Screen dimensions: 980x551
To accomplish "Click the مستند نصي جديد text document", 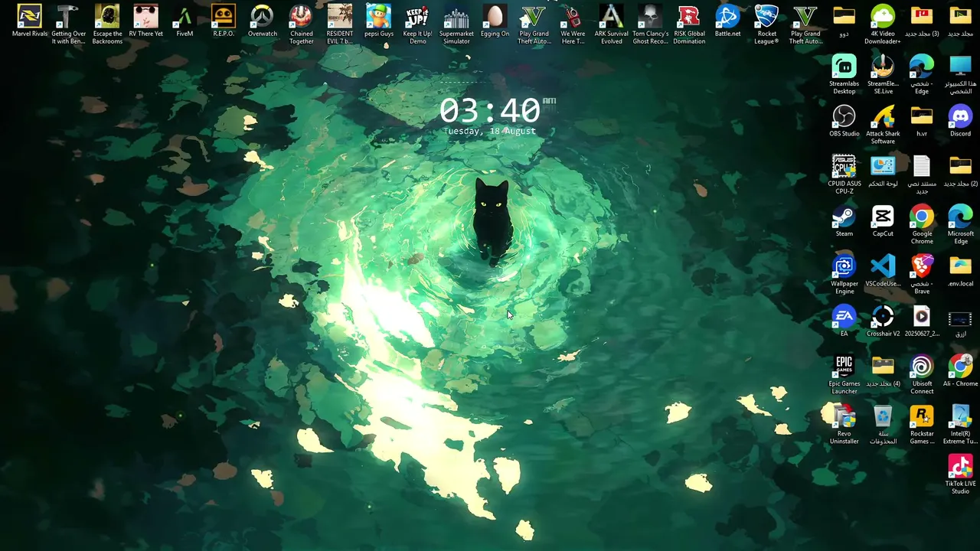I will pos(922,174).
